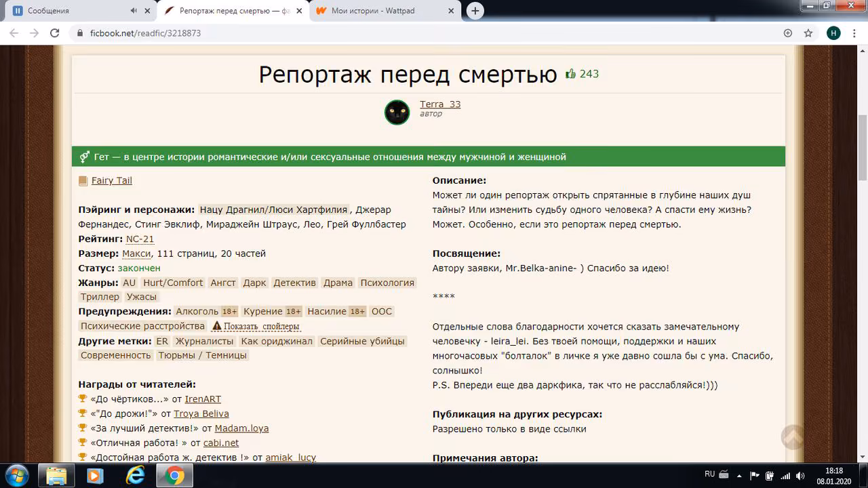
Task: Select the Драма genre tag
Action: (338, 283)
